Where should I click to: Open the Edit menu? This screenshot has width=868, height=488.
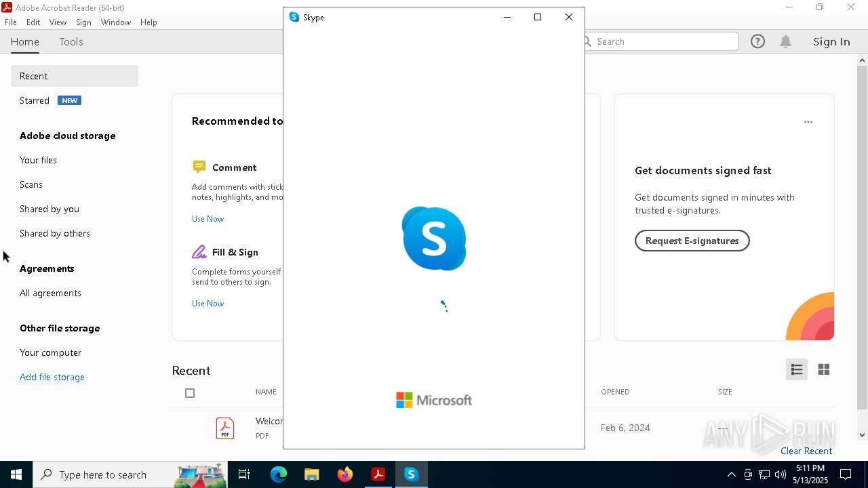[x=33, y=22]
